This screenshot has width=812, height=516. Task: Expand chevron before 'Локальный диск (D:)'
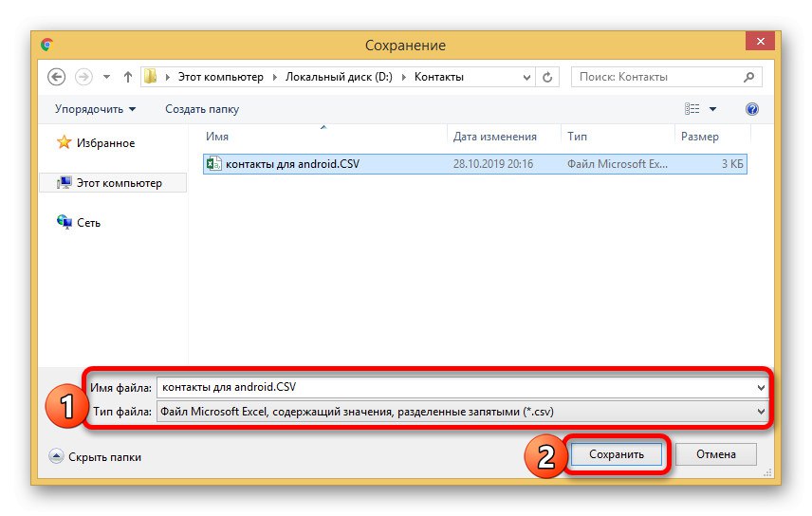pyautogui.click(x=274, y=77)
